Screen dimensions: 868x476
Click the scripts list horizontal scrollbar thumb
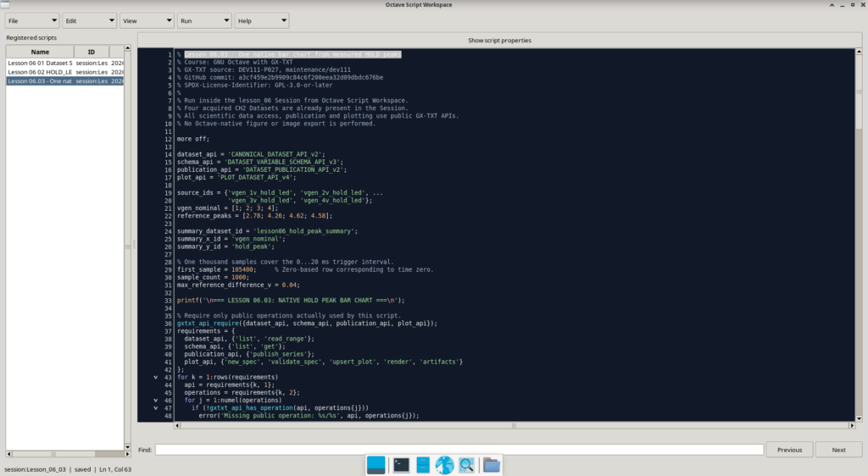click(x=53, y=454)
